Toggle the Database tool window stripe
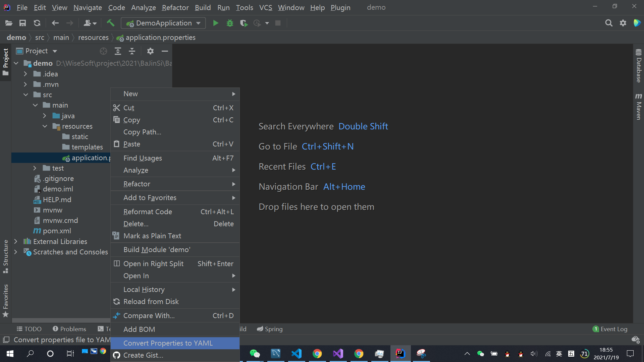Viewport: 644px width, 362px height. pyautogui.click(x=638, y=66)
